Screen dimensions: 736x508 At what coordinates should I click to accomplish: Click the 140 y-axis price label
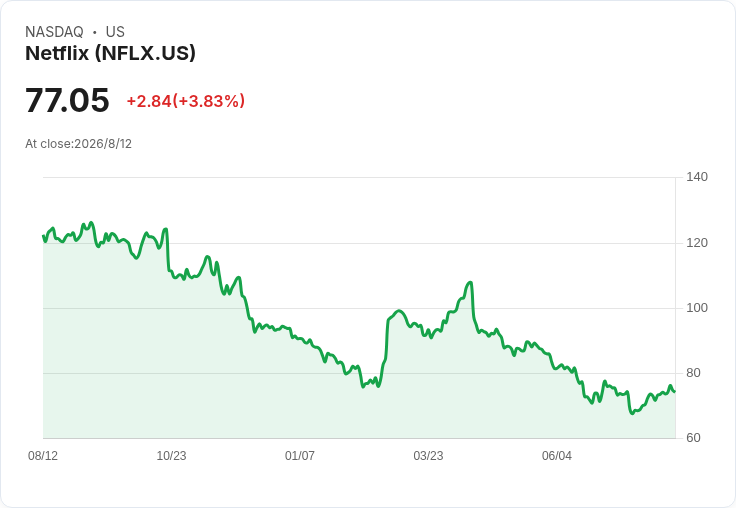[x=697, y=177]
